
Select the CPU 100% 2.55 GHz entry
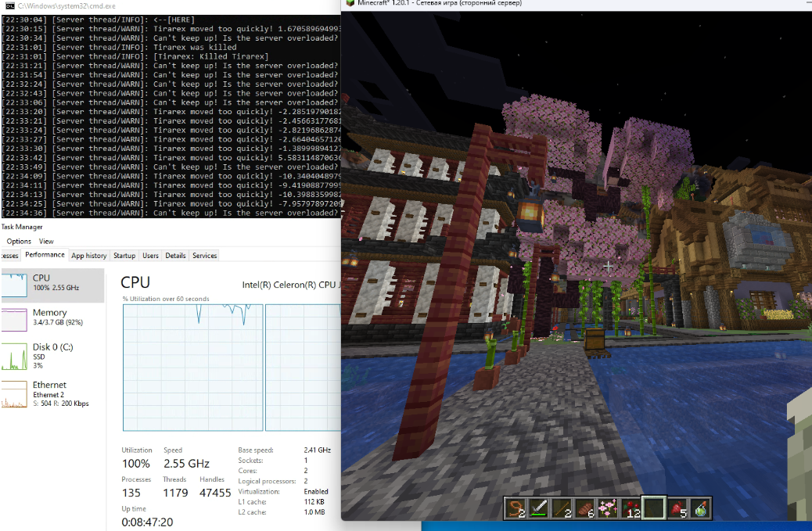tap(52, 285)
